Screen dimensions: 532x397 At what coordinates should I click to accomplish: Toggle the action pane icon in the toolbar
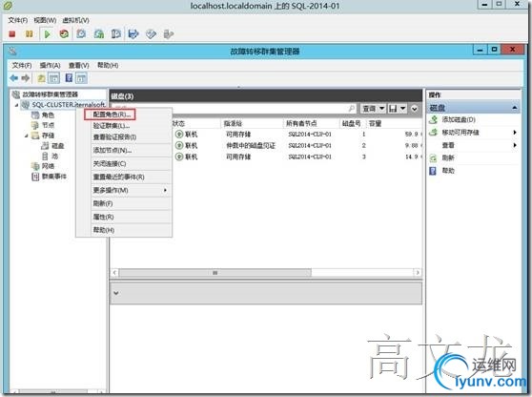click(x=81, y=78)
